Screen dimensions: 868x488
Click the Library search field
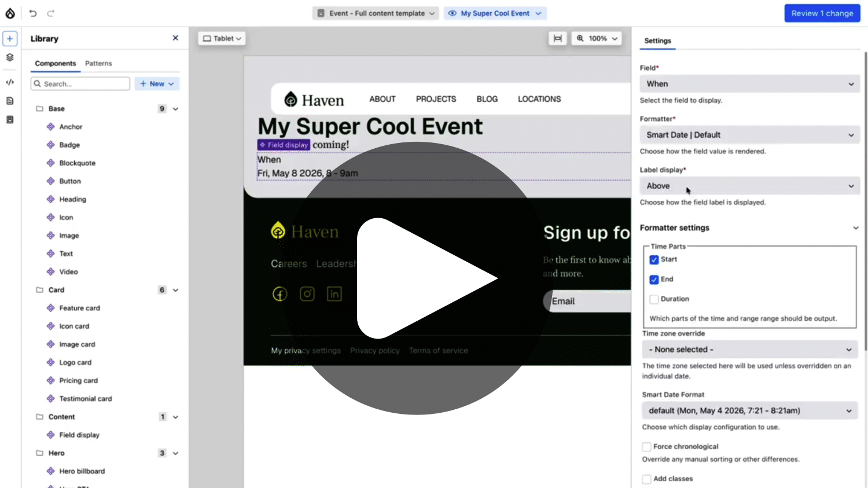pos(80,84)
